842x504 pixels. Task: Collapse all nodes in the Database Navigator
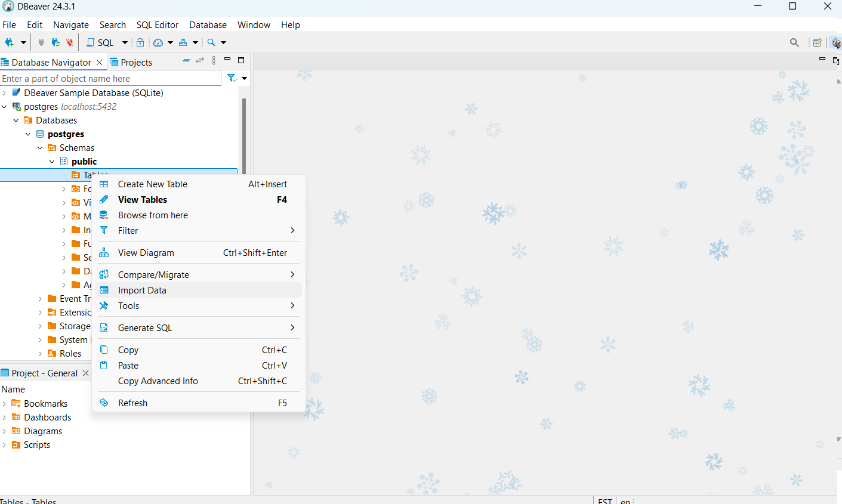(x=186, y=60)
